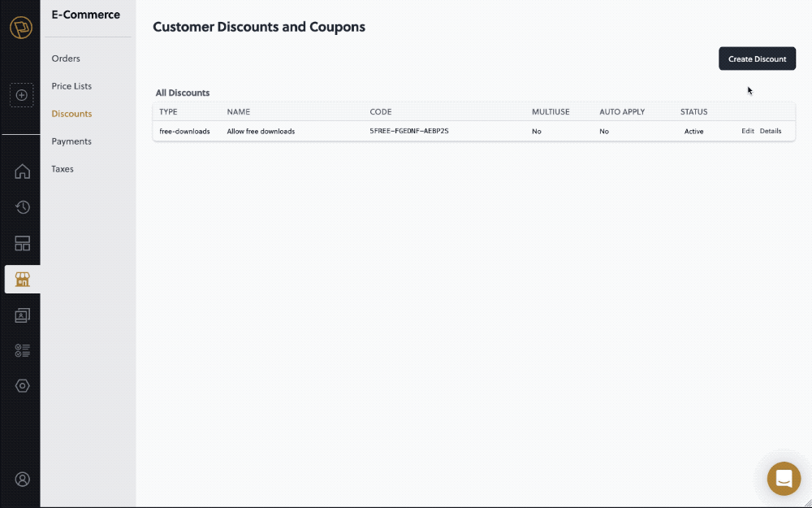The height and width of the screenshot is (508, 812).
Task: Click the discount code 5FREE-FGEDNF-AEBP2S
Action: click(409, 131)
